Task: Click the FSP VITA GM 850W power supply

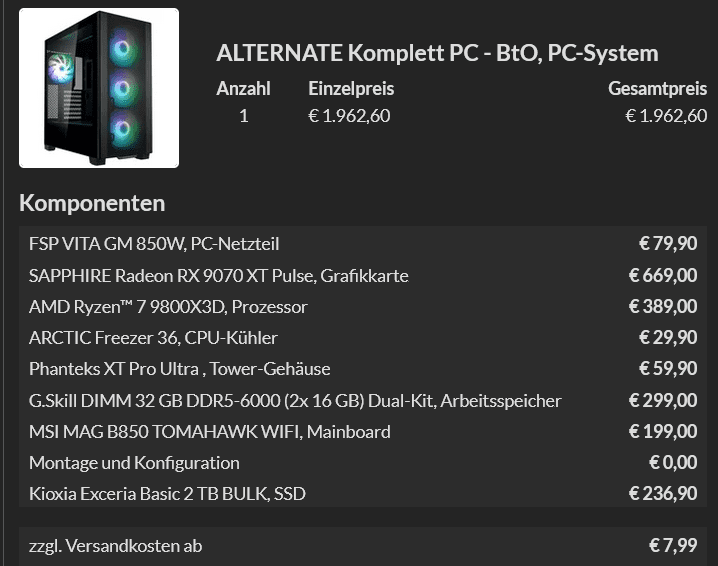Action: (154, 243)
